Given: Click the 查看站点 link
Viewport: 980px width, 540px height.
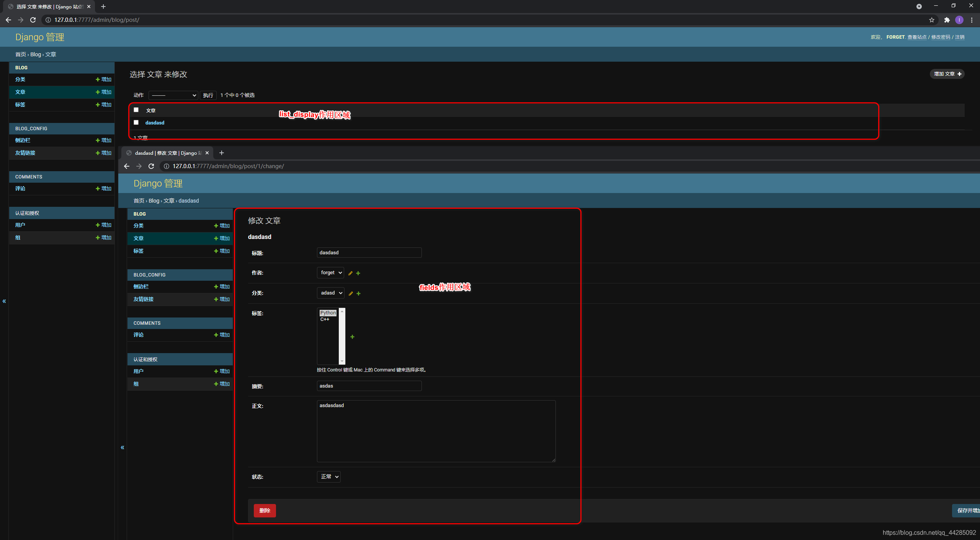Looking at the screenshot, I should [x=917, y=37].
